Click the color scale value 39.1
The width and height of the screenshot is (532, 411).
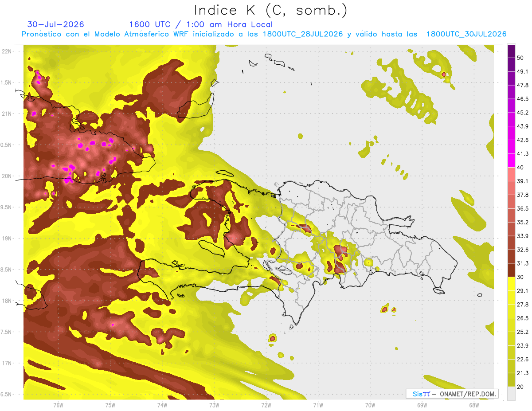coord(522,181)
